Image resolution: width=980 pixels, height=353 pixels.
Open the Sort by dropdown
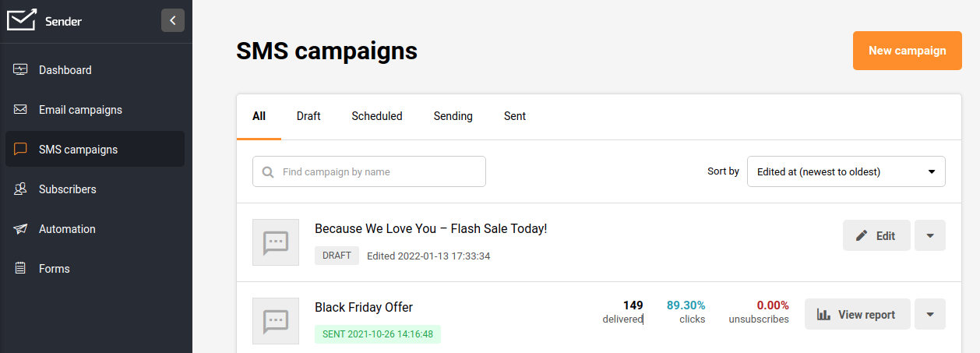846,171
